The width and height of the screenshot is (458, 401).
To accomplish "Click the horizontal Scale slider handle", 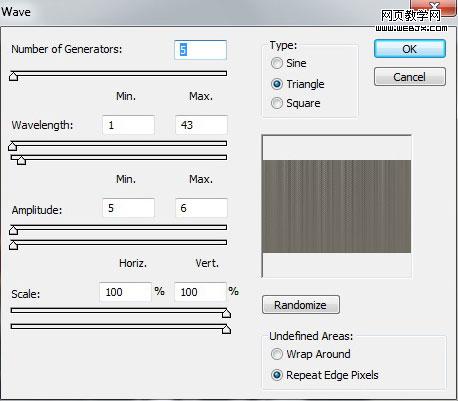I will [x=226, y=313].
